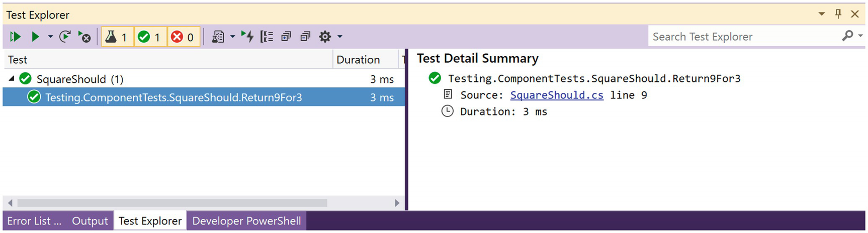Viewport: 868px width, 233px height.
Task: Run failed tests icon
Action: [84, 37]
